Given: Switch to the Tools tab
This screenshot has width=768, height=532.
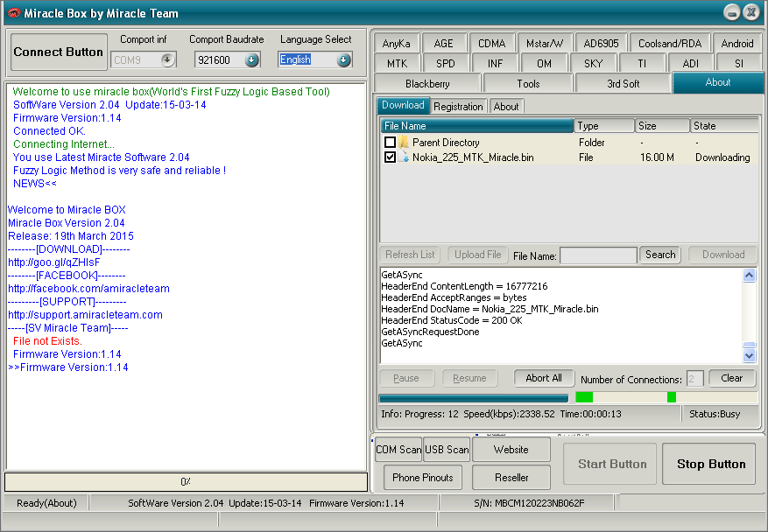Looking at the screenshot, I should tap(528, 84).
